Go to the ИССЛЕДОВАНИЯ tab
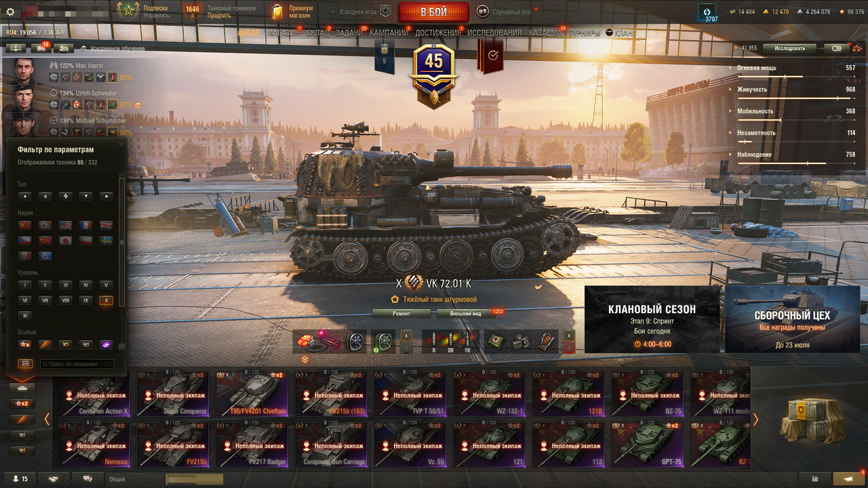 click(494, 33)
